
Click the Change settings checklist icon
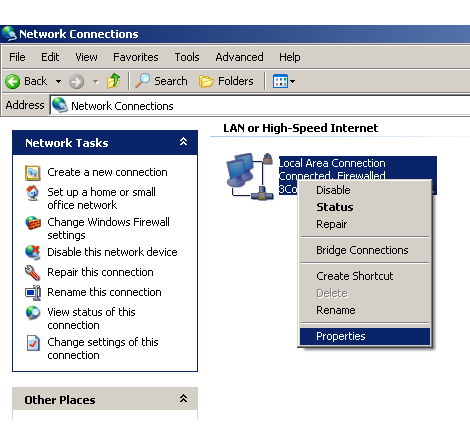[33, 343]
